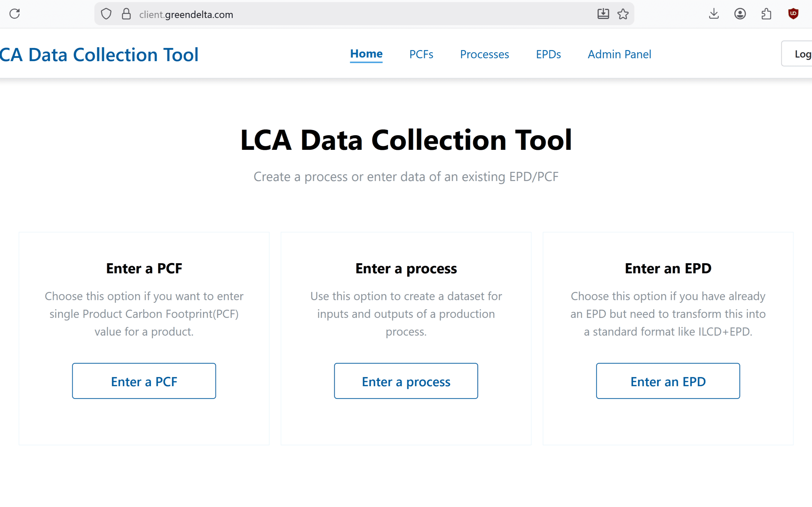Go to the Processes nav item
This screenshot has width=812, height=507.
484,54
